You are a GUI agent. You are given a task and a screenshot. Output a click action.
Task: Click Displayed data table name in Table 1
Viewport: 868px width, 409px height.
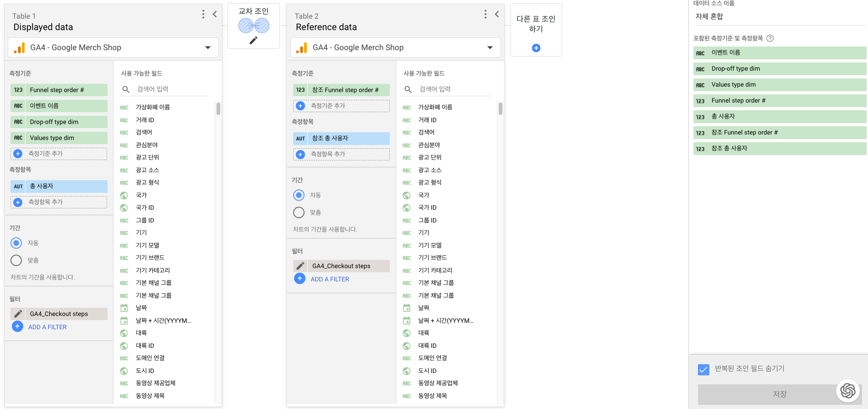tap(43, 27)
